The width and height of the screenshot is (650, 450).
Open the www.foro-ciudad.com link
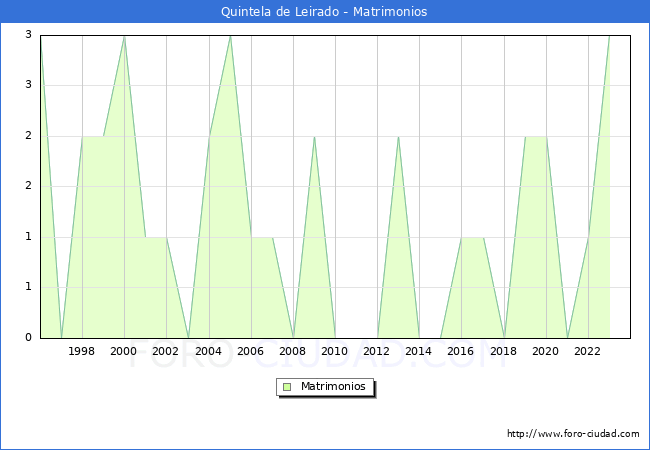(573, 433)
